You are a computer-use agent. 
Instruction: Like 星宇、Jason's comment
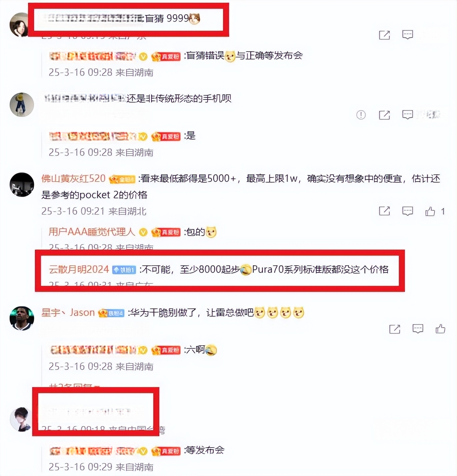[x=441, y=329]
